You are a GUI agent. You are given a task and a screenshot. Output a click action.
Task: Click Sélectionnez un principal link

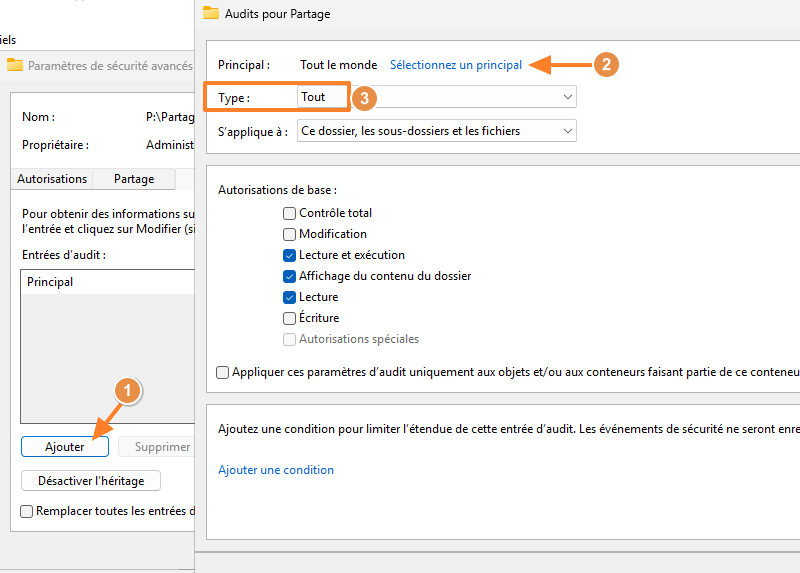tap(456, 65)
